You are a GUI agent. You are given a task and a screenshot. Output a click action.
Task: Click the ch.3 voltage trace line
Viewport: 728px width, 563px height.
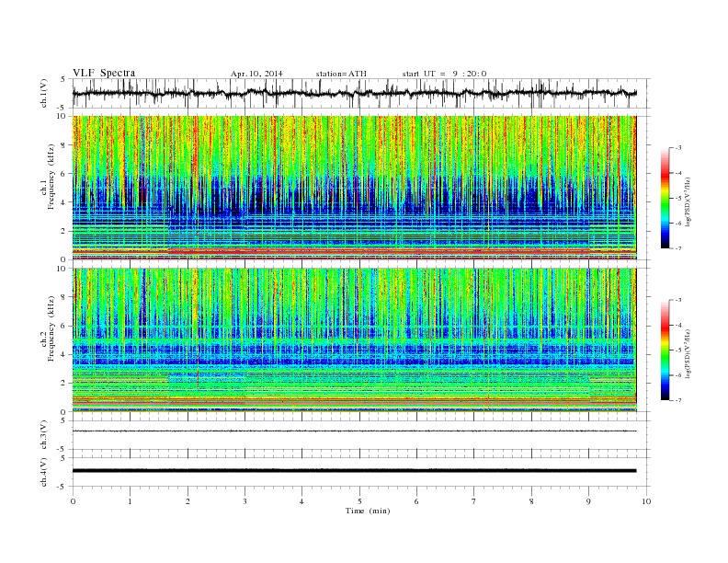354,431
